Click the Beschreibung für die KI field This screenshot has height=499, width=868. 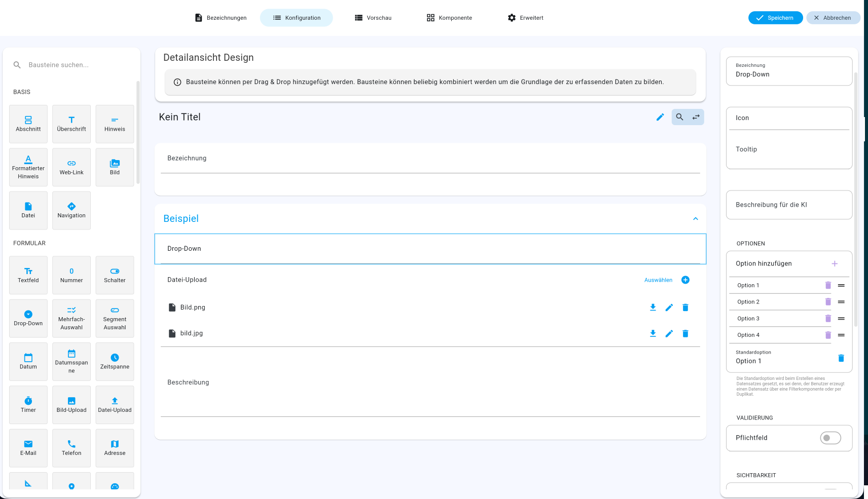click(789, 205)
